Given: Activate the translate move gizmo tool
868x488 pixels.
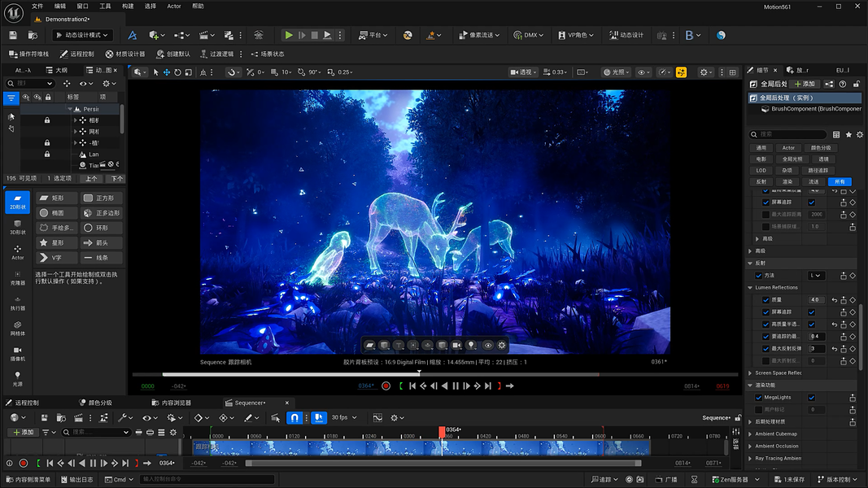Looking at the screenshot, I should (x=166, y=72).
